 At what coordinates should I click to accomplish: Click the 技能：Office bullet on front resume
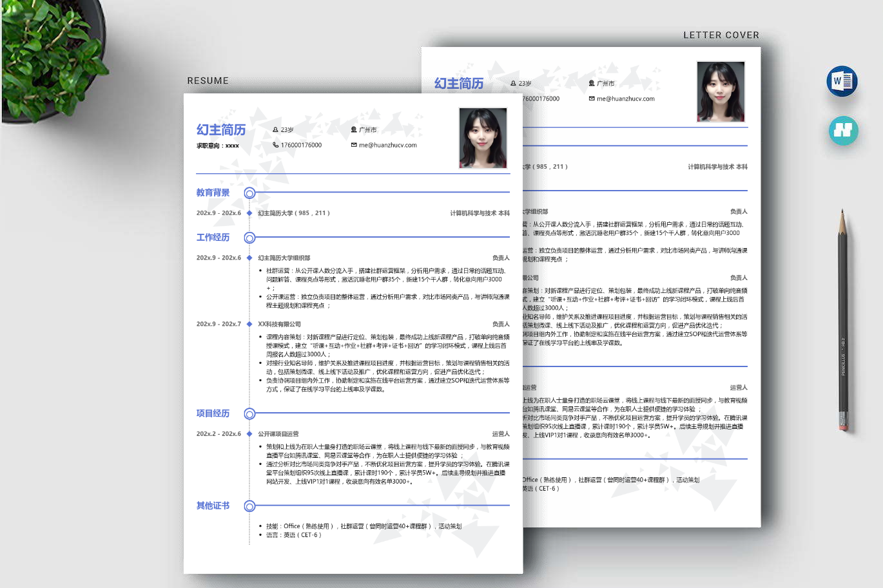[364, 526]
